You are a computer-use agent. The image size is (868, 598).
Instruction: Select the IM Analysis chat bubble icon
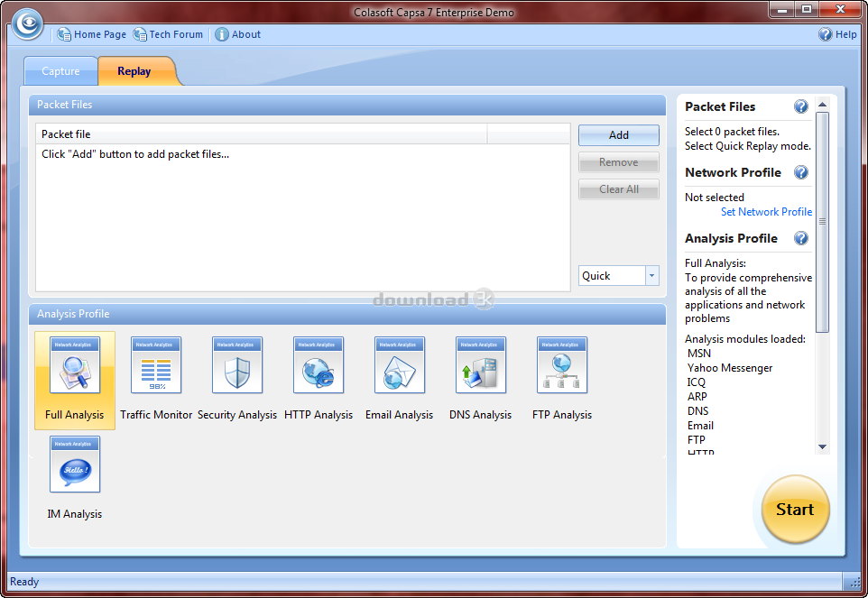(75, 465)
